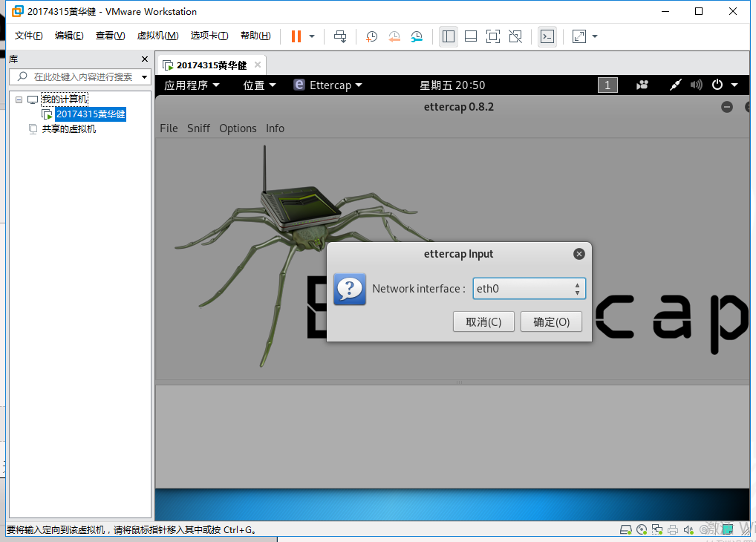Viewport: 756px width, 542px height.
Task: Click the hard disk status icon
Action: pos(626,530)
